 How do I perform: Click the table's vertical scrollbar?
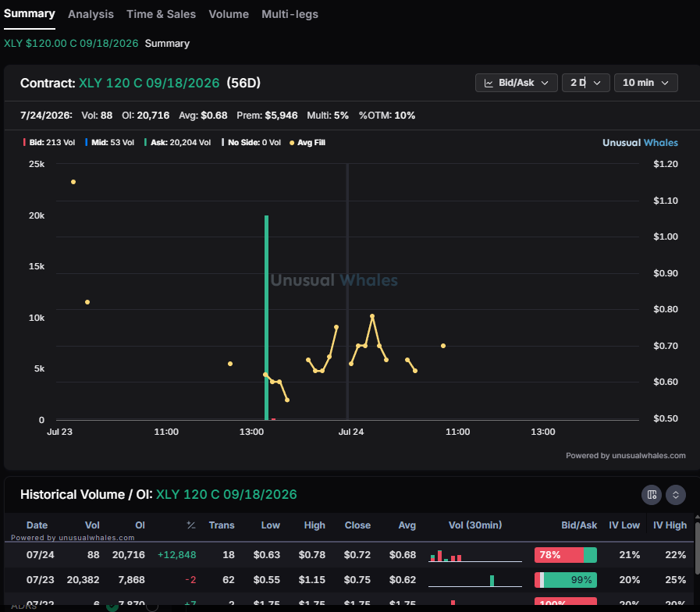point(698,548)
